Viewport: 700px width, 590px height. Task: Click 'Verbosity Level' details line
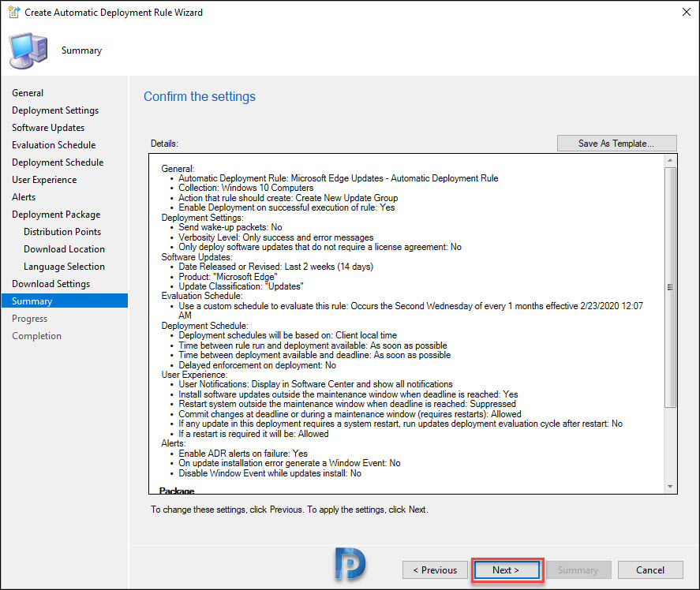(x=276, y=237)
